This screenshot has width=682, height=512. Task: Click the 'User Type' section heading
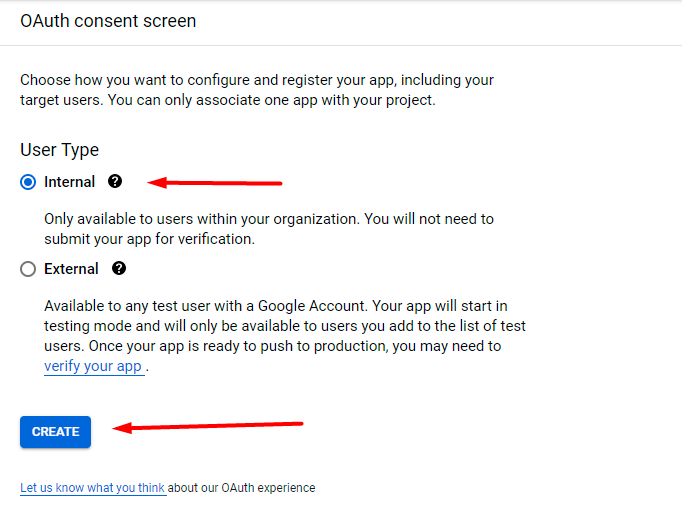[x=59, y=150]
